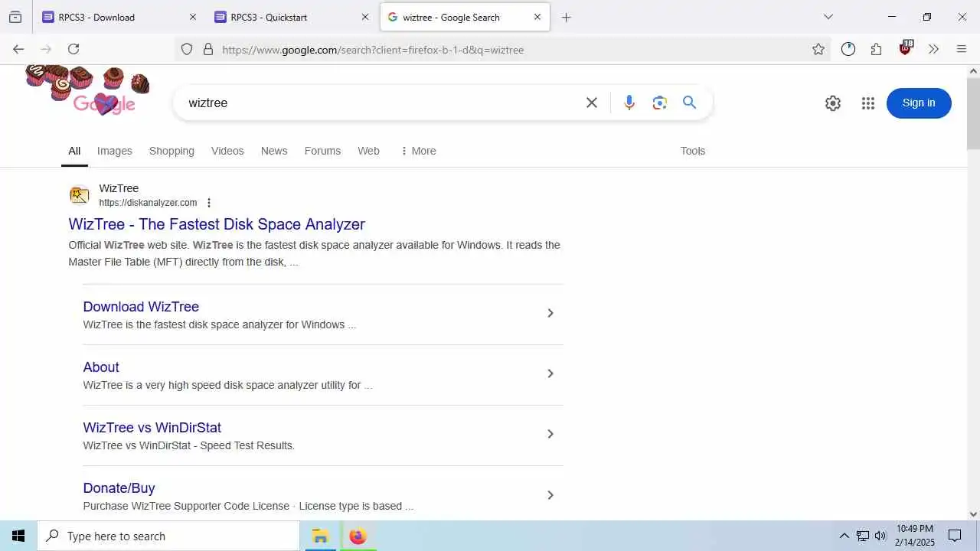Open the circular toolbar icon beside bookmark
Screen dimensions: 980x551
(848, 49)
